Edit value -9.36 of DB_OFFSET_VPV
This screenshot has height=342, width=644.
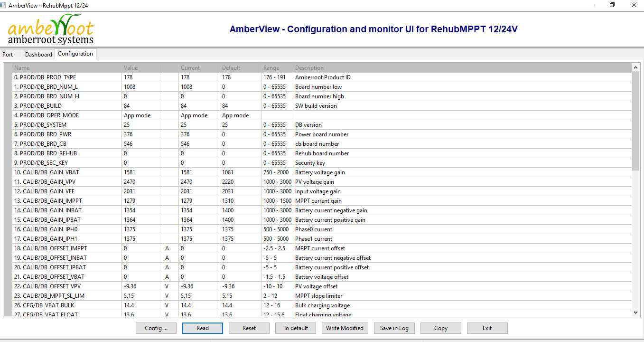click(x=142, y=286)
